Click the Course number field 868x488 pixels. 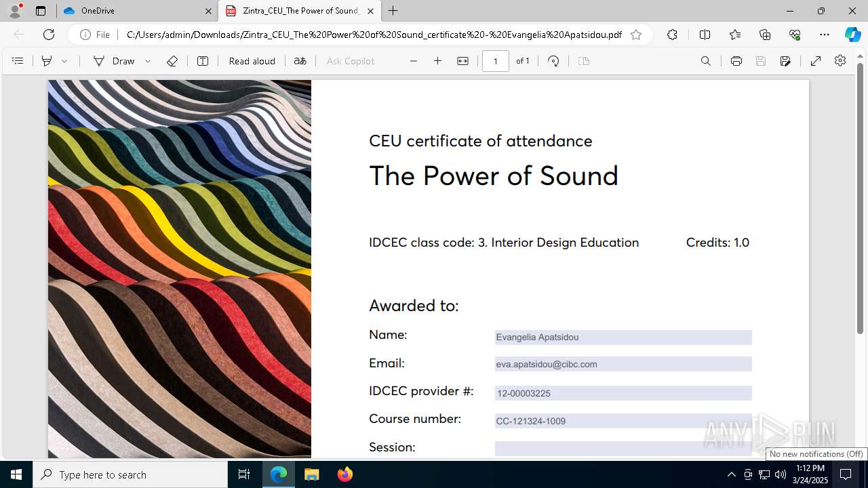pos(623,421)
